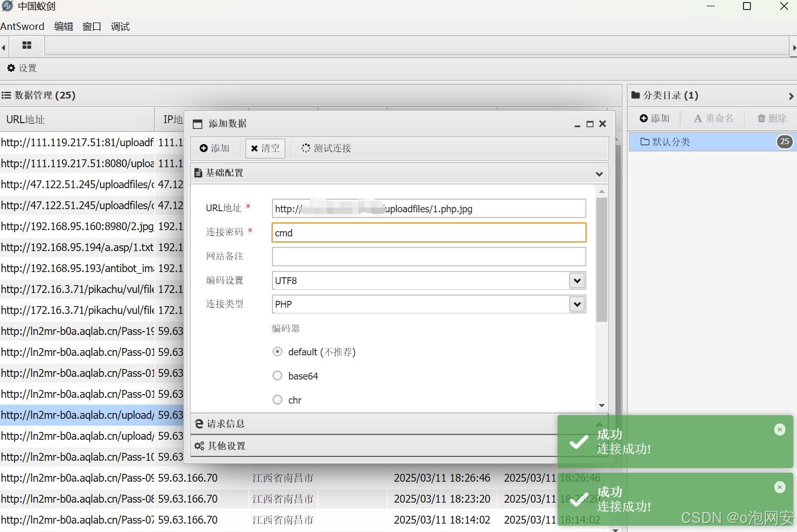Select row http://192.168.95.160:8980/2.jpg
Image resolution: width=797 pixels, height=532 pixels.
(x=92, y=226)
